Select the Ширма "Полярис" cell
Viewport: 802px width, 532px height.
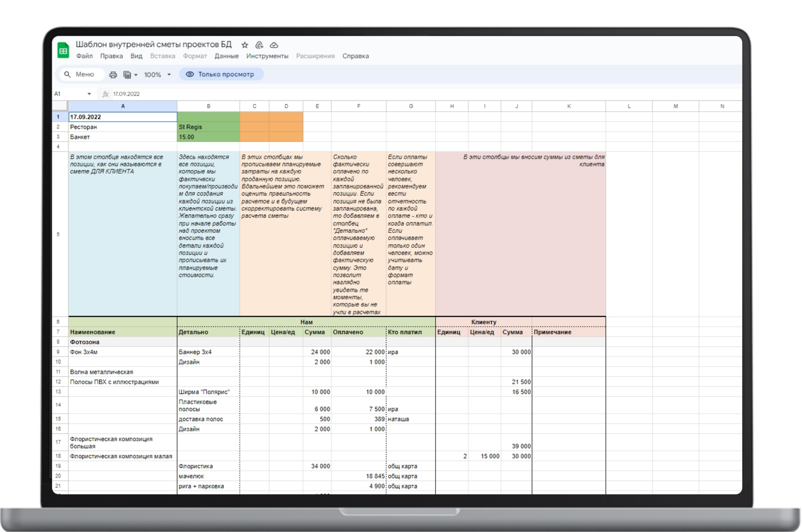point(209,392)
